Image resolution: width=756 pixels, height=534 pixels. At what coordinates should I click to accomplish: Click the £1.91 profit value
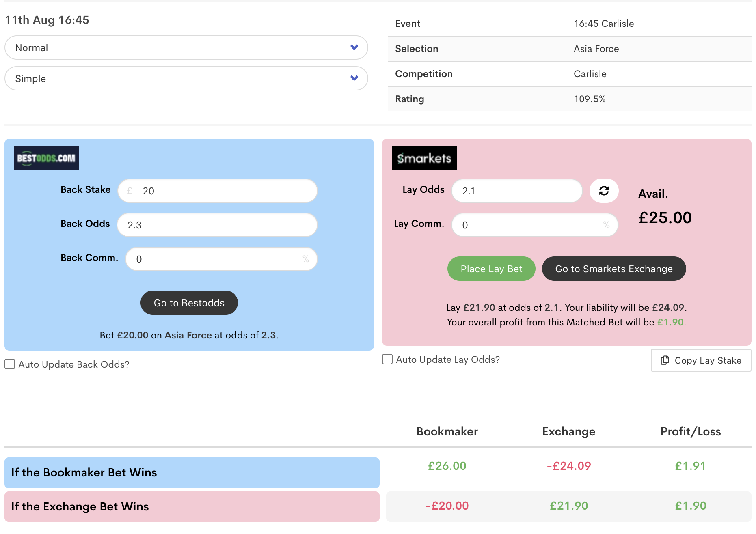[691, 466]
